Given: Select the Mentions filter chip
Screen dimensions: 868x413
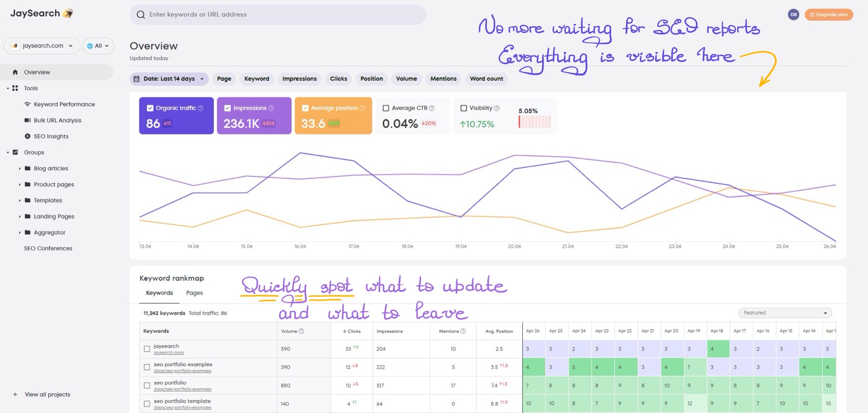Looking at the screenshot, I should [x=443, y=79].
